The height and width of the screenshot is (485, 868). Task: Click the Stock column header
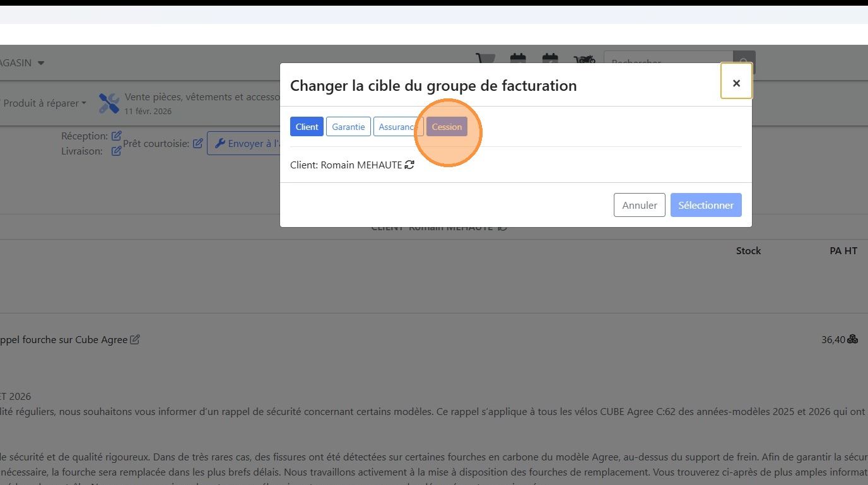point(748,250)
